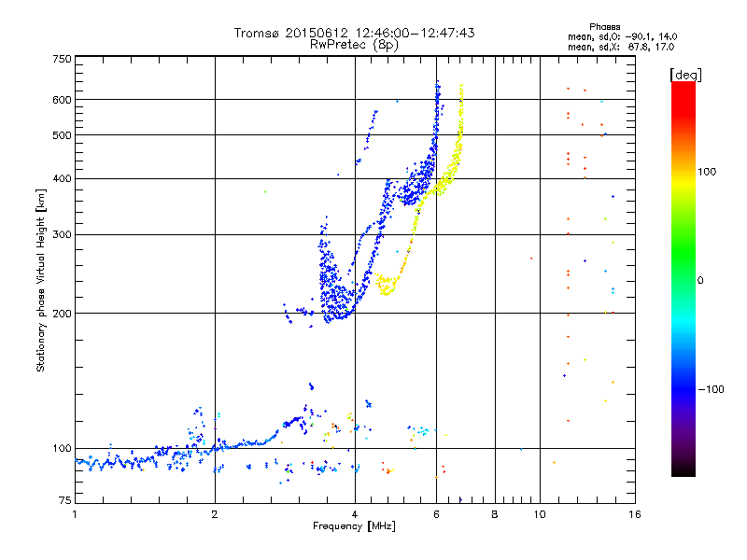
Task: Click the x-axis tick label "16"
Action: [635, 514]
